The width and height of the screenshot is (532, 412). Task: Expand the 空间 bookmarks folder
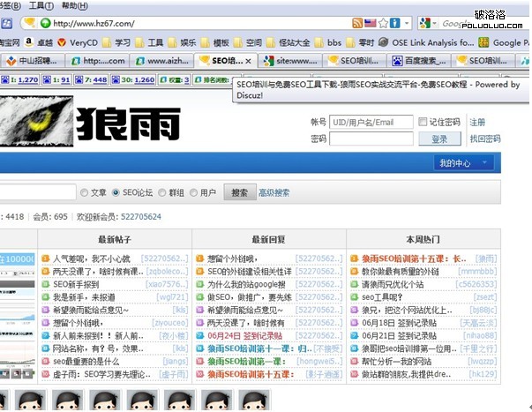coord(249,42)
